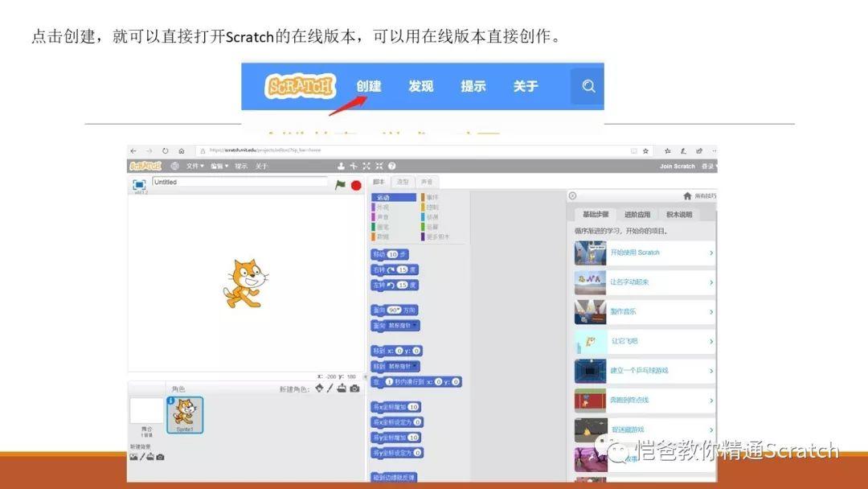This screenshot has height=489, width=868.
Task: Click 关于 in the editor menu bar
Action: tap(260, 166)
